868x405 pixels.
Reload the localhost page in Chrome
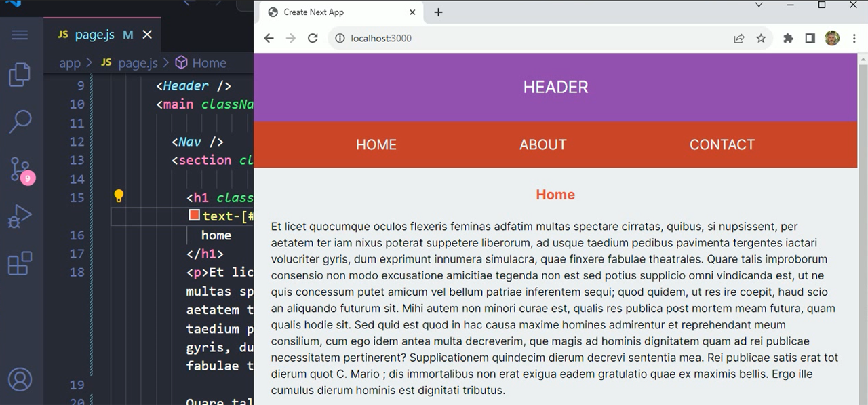[313, 38]
